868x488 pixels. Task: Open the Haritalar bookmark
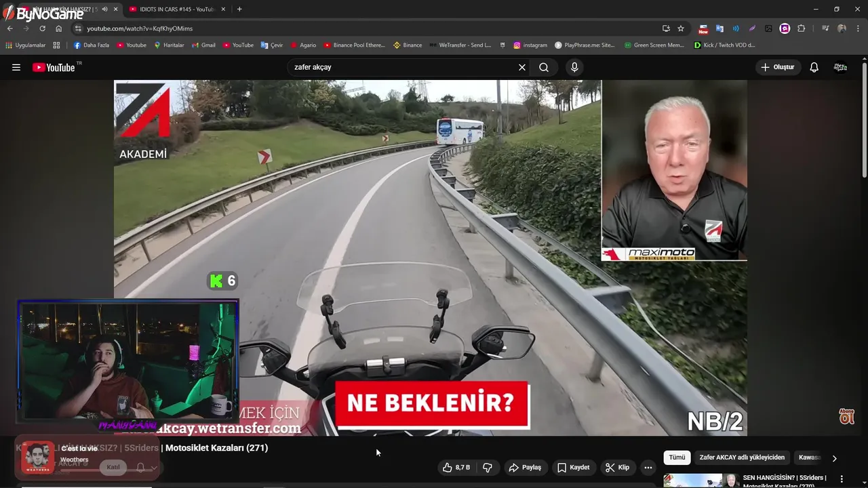tap(169, 45)
